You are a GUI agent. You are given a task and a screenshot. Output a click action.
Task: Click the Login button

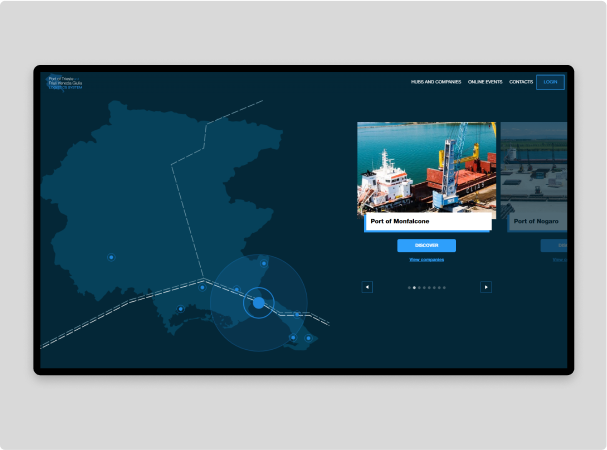coord(550,82)
